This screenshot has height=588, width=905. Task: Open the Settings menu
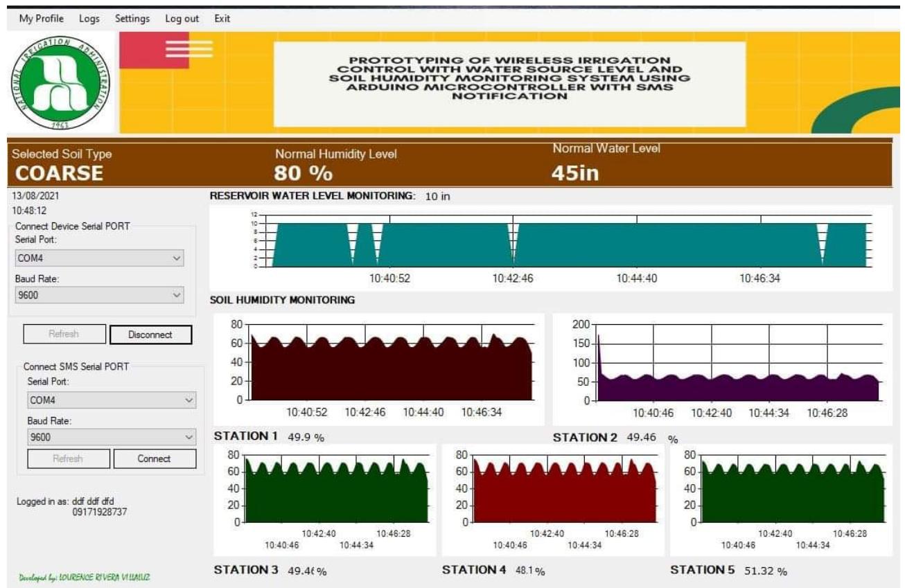132,19
